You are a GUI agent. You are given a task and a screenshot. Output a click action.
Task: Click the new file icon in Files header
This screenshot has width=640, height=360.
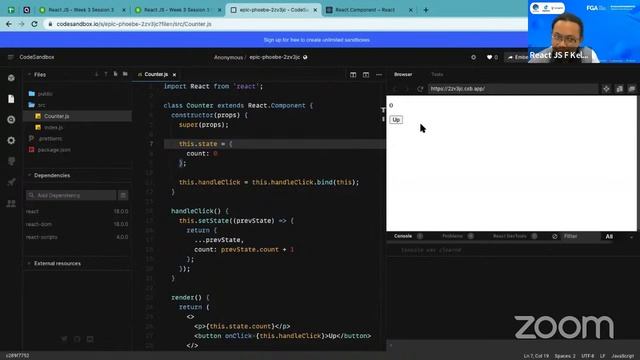tap(116, 74)
